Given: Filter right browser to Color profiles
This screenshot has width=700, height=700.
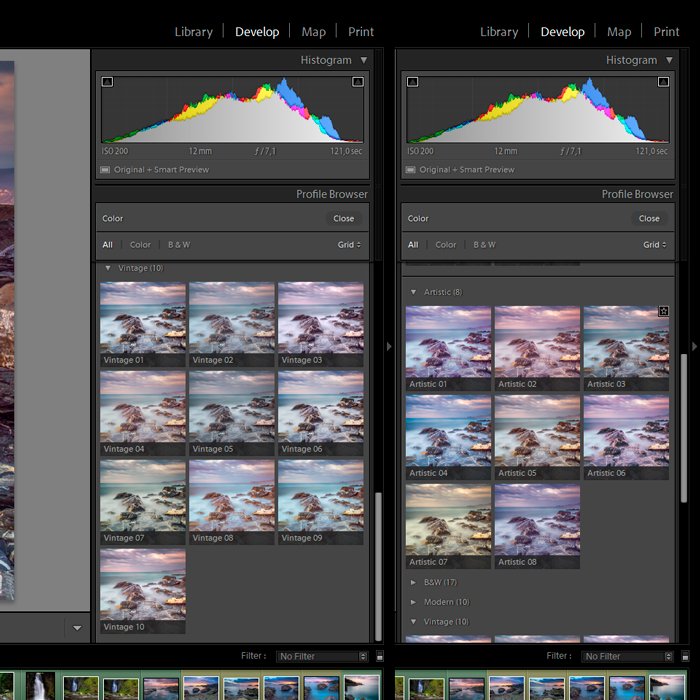Looking at the screenshot, I should (446, 245).
